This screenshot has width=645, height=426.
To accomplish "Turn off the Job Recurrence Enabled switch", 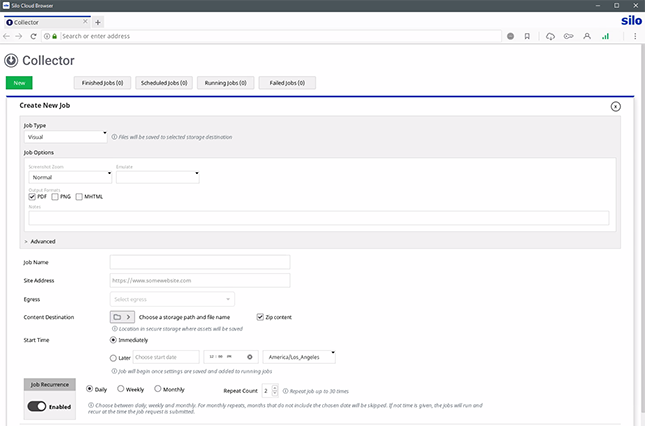I will pyautogui.click(x=37, y=407).
